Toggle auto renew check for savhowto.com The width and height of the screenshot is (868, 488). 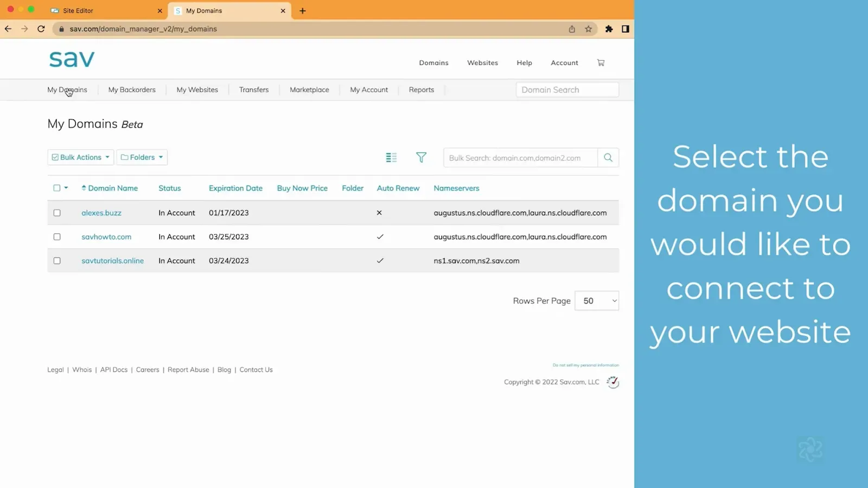click(x=380, y=237)
